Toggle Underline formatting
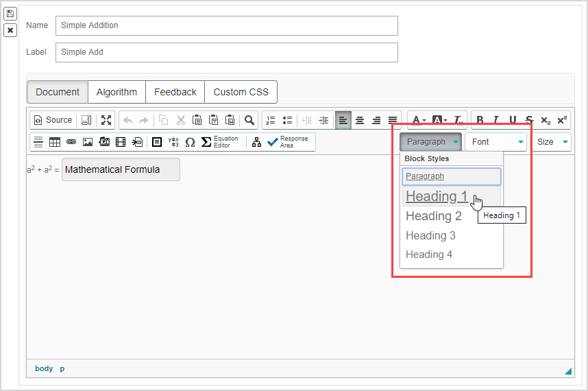588x391 pixels. [x=513, y=120]
